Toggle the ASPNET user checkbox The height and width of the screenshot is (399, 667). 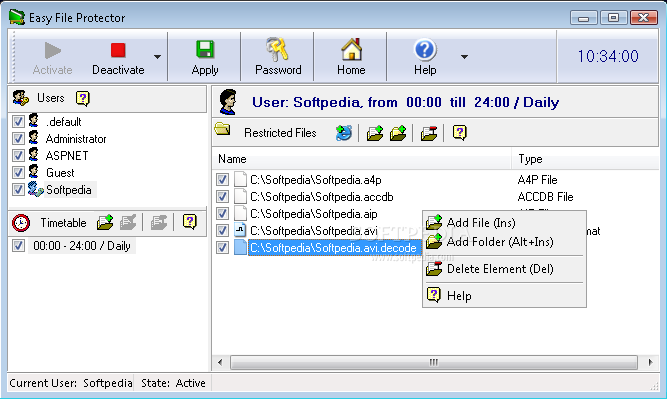pyautogui.click(x=18, y=156)
